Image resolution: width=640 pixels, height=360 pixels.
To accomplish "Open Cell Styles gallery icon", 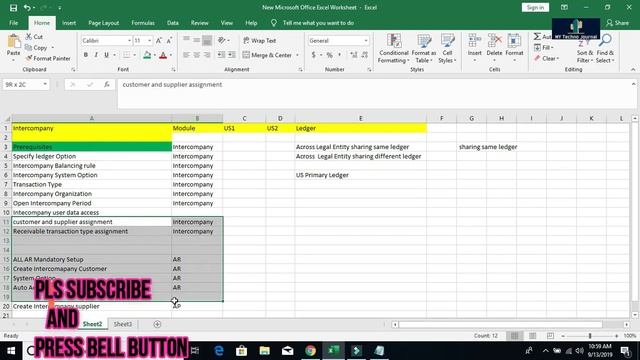I will 447,41.
